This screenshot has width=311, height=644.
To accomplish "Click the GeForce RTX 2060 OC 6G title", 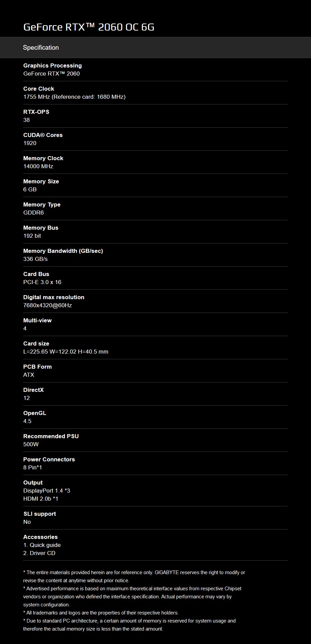I will [89, 27].
